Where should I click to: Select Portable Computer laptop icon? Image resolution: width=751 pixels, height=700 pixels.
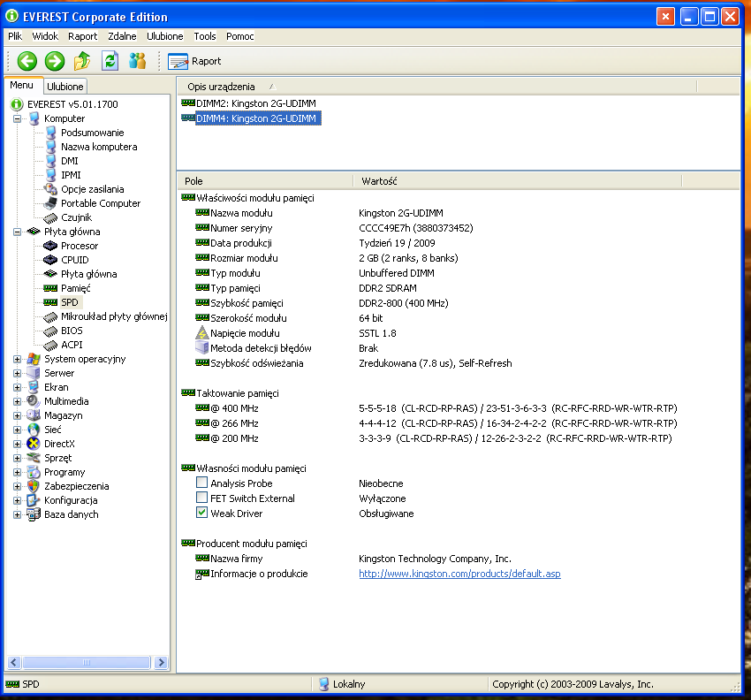point(49,203)
